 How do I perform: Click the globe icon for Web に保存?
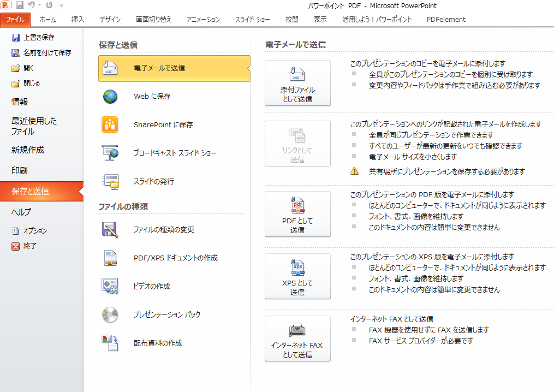tap(110, 97)
